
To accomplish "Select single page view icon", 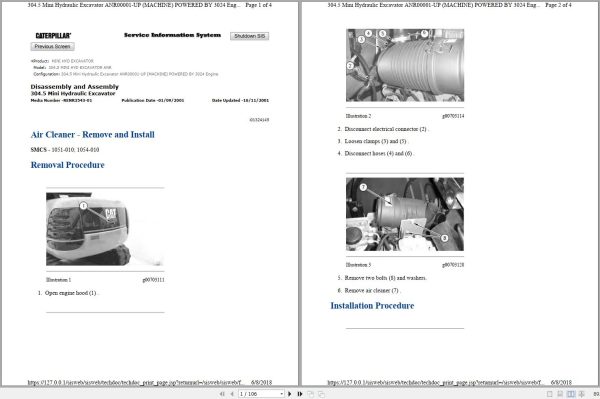I will [x=549, y=394].
